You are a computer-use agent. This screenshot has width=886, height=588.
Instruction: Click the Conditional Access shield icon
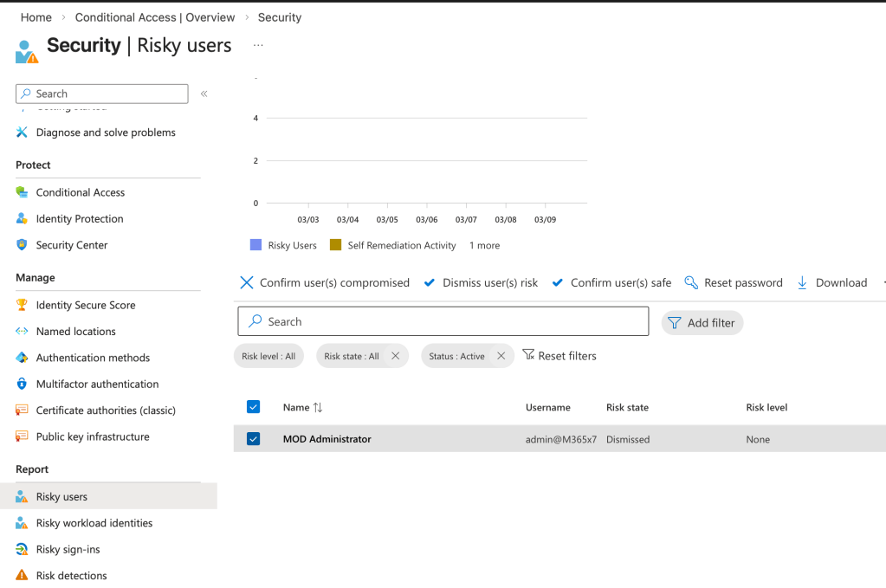point(22,192)
